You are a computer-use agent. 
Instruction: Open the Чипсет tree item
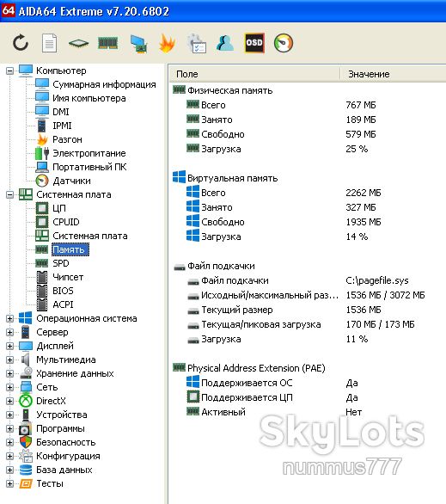coord(68,277)
